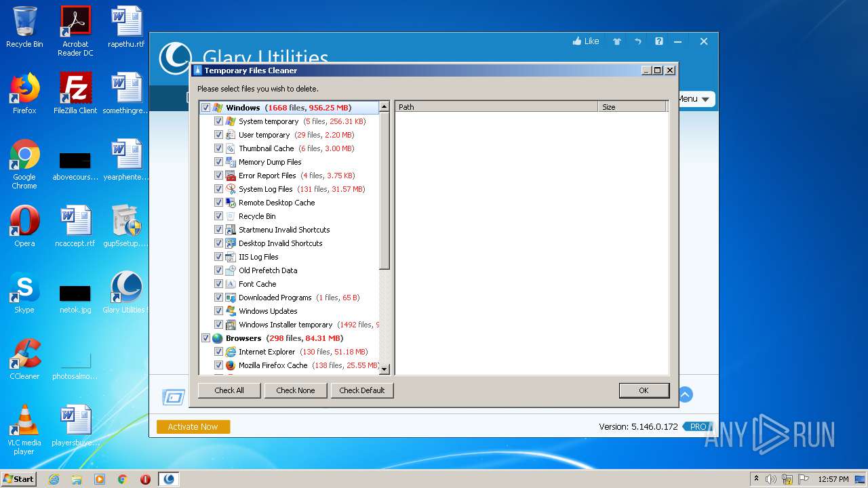Click the Error Report Files icon
The height and width of the screenshot is (488, 868).
point(231,176)
